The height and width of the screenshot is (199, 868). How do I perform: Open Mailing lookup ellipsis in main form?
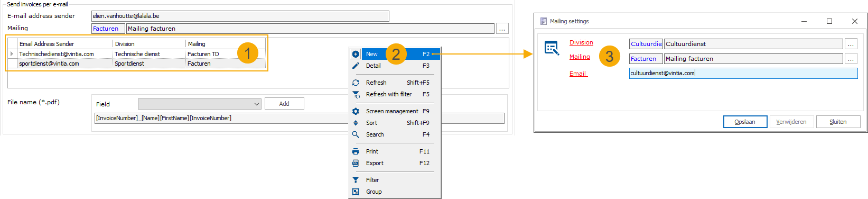point(502,29)
